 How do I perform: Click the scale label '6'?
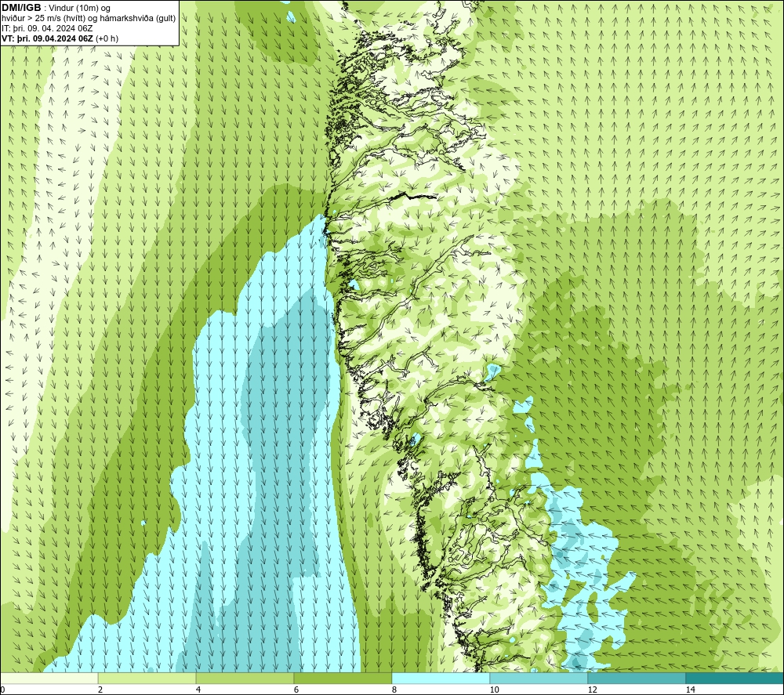coord(296,690)
